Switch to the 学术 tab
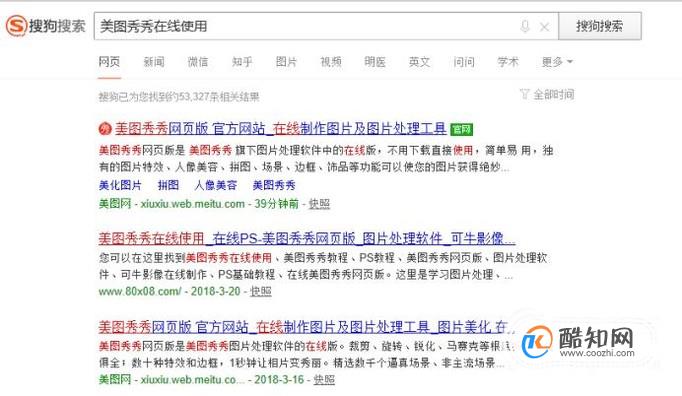 coord(508,62)
